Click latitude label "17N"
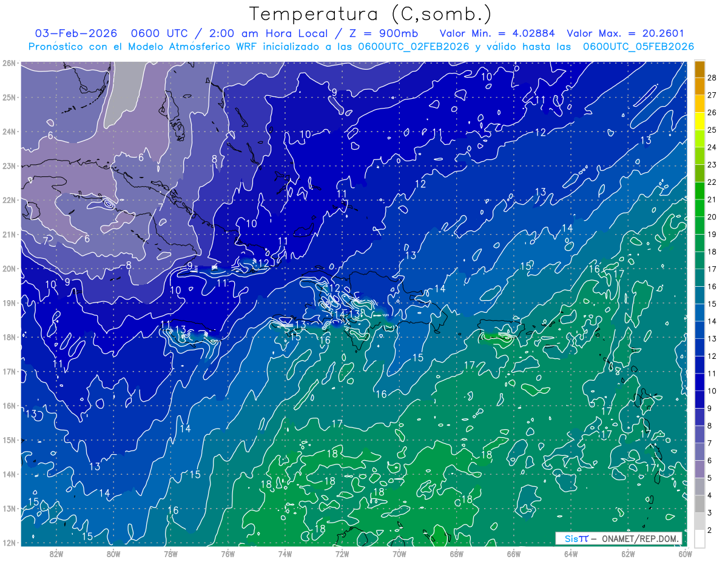The height and width of the screenshot is (562, 728). (x=10, y=371)
